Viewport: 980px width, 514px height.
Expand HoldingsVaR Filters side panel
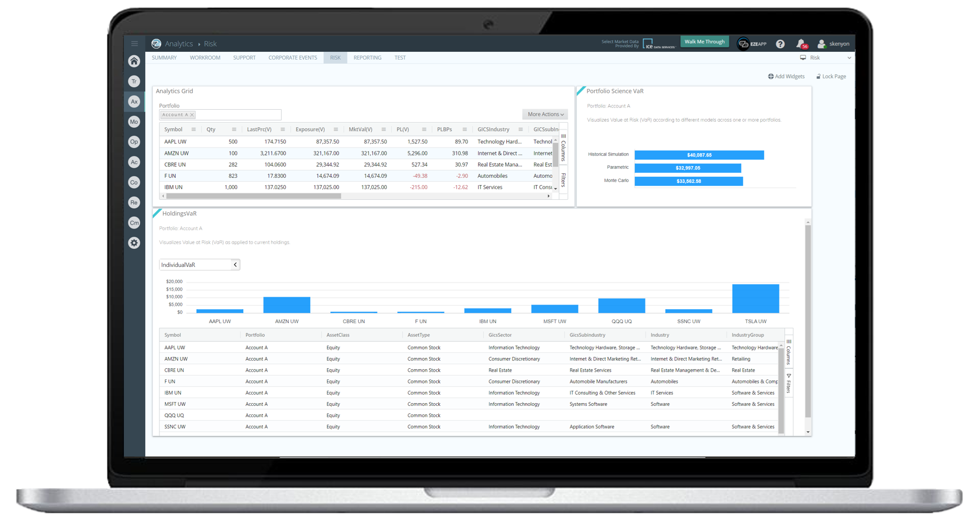tap(789, 383)
